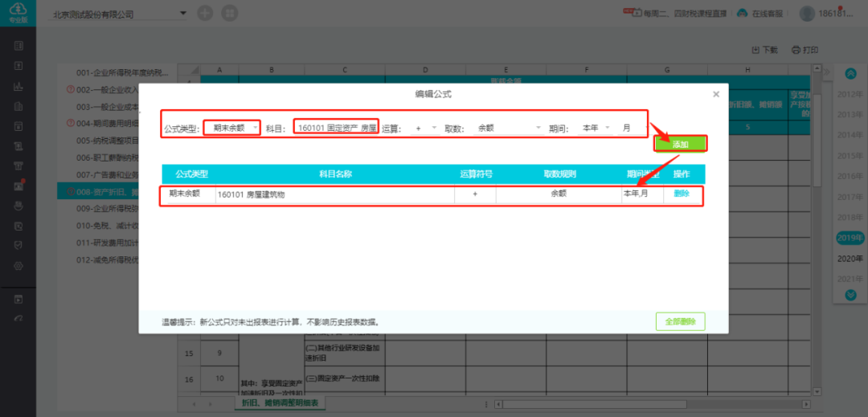Click the down chevron circle below year list
The width and height of the screenshot is (868, 417).
851,296
